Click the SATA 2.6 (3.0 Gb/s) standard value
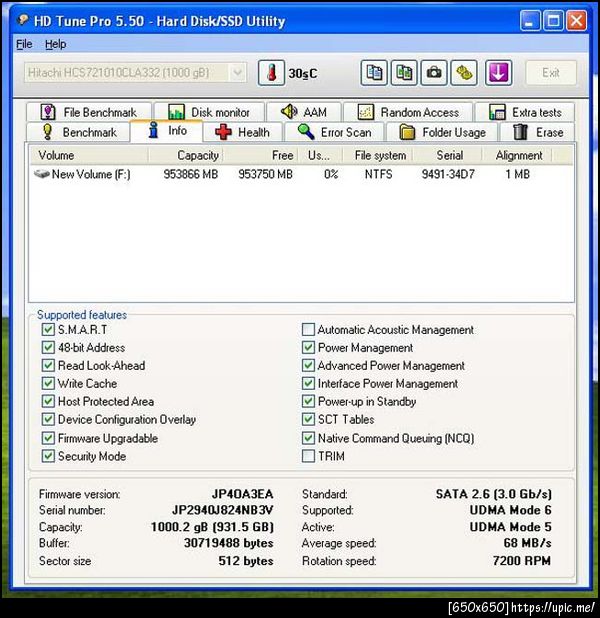 tap(494, 494)
